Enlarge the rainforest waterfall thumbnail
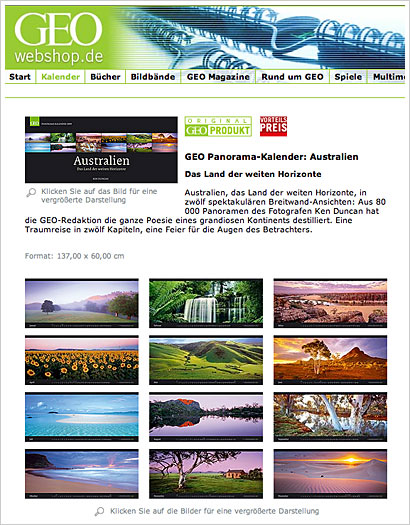The image size is (410, 525). point(206,303)
